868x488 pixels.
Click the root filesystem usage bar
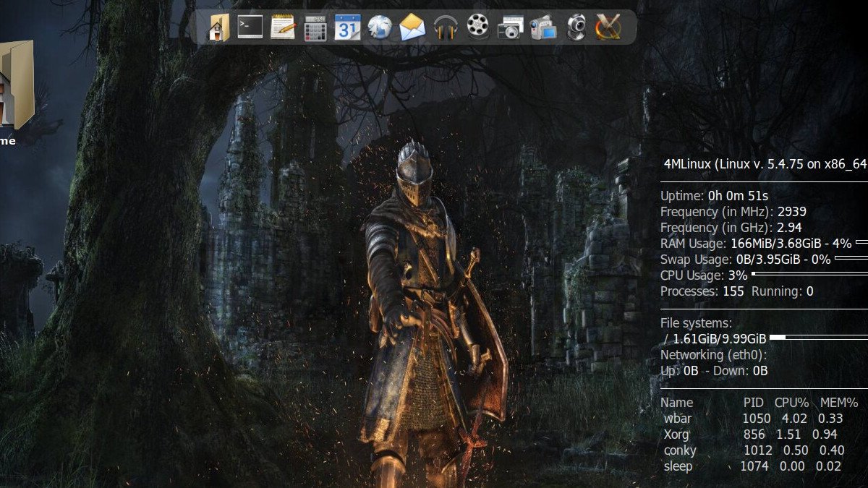point(819,337)
